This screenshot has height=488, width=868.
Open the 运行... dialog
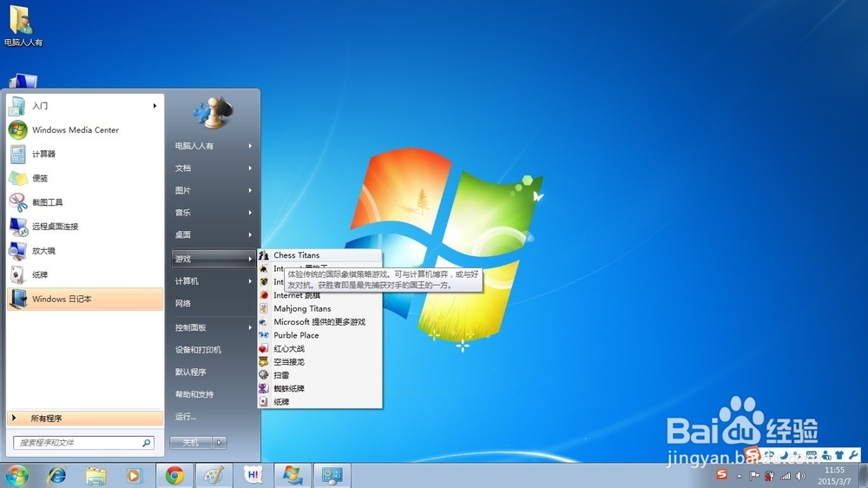click(x=214, y=416)
